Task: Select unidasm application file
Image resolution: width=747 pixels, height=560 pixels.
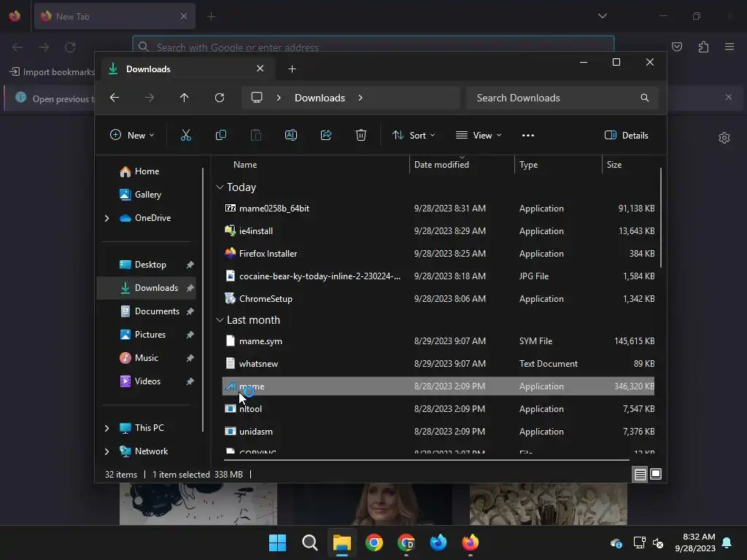Action: (x=438, y=432)
